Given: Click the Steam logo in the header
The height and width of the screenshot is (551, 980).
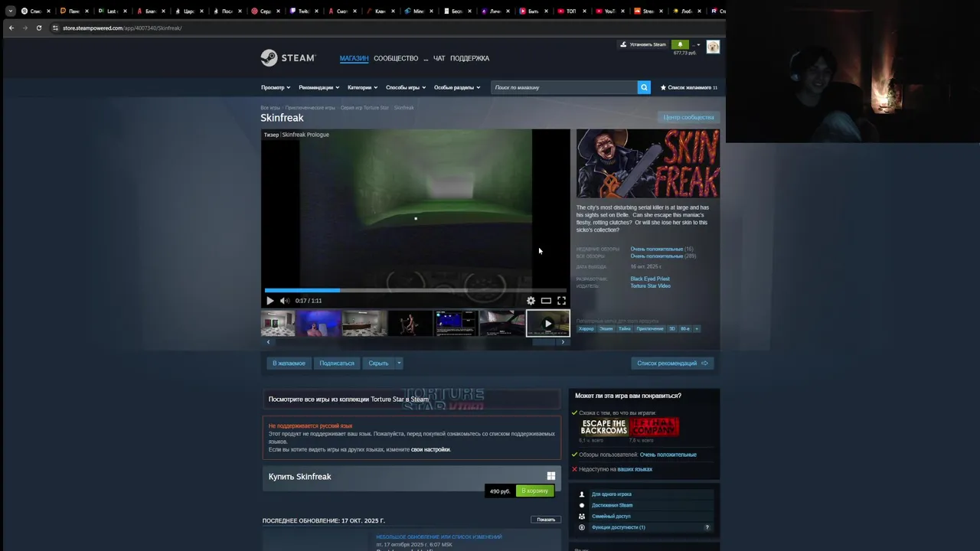Looking at the screenshot, I should [x=288, y=58].
